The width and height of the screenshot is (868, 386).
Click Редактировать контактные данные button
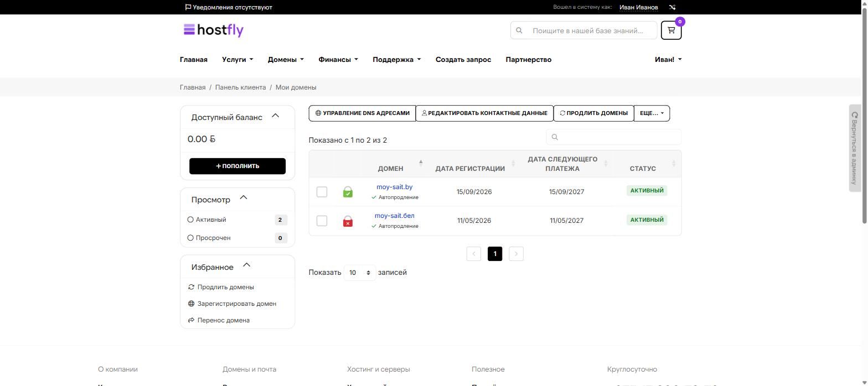(x=484, y=113)
